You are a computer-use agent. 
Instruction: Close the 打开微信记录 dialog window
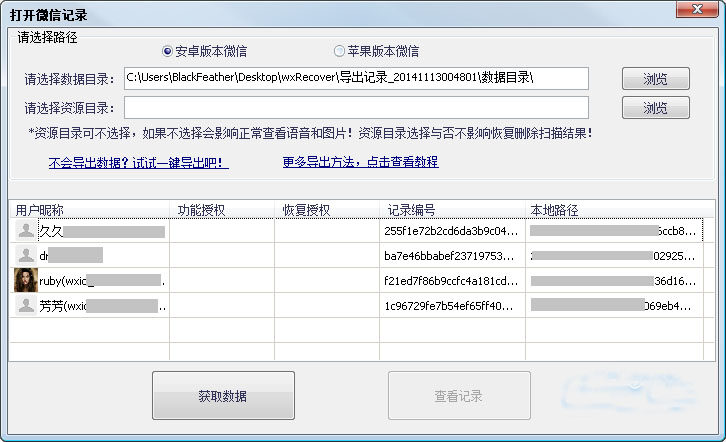click(697, 9)
